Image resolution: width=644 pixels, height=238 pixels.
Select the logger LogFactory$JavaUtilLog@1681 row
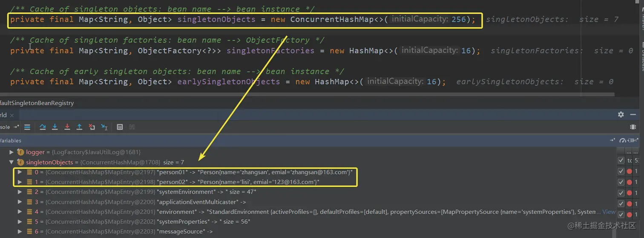point(83,152)
